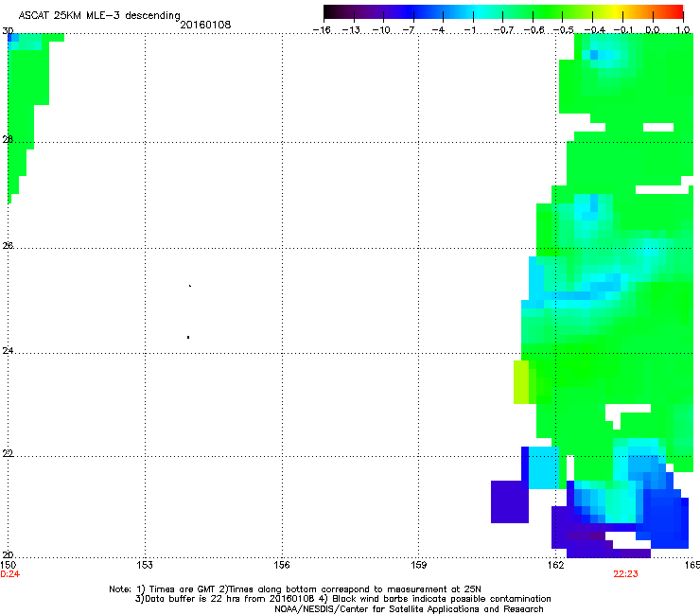Click the -0.6 color bar label

click(534, 30)
